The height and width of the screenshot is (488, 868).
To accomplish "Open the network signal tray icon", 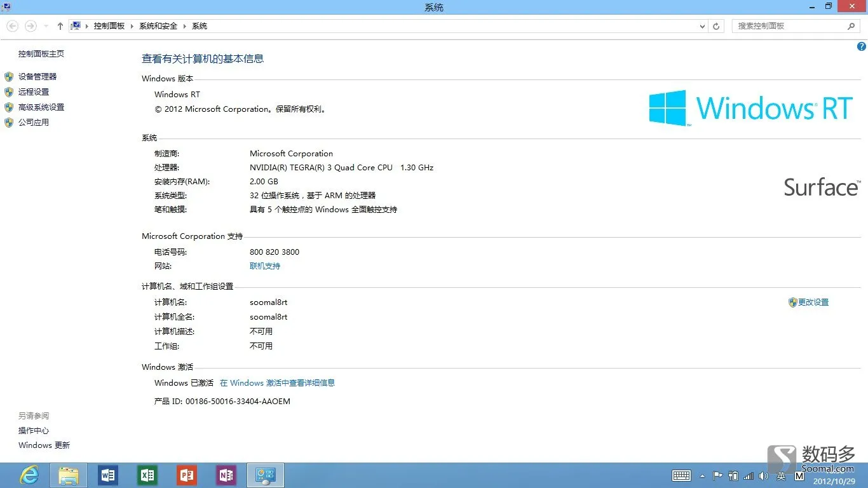I will tap(749, 475).
